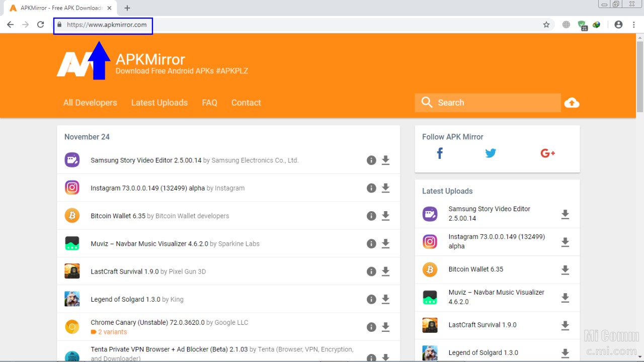Open the Contact page
The image size is (644, 362).
pos(246,103)
